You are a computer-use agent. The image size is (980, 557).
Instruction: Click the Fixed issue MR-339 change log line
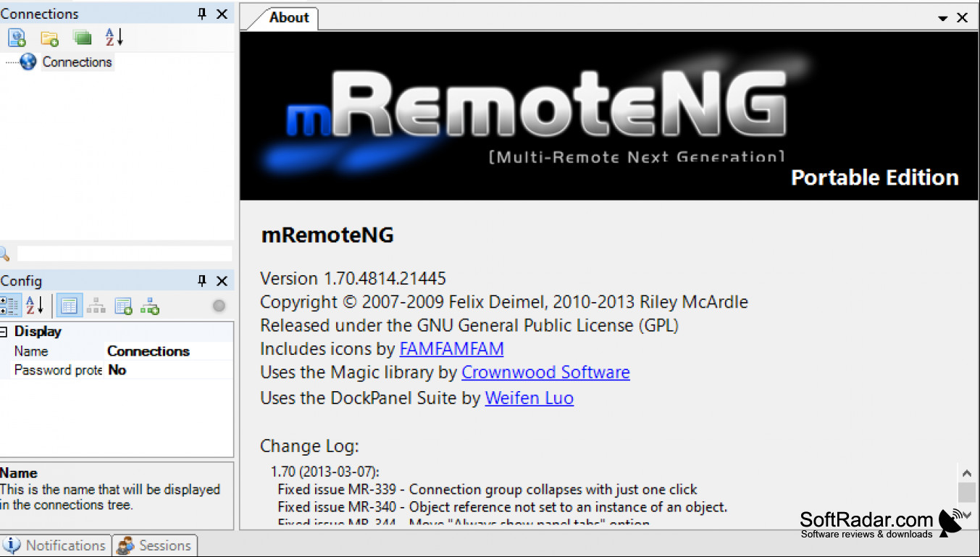[487, 490]
